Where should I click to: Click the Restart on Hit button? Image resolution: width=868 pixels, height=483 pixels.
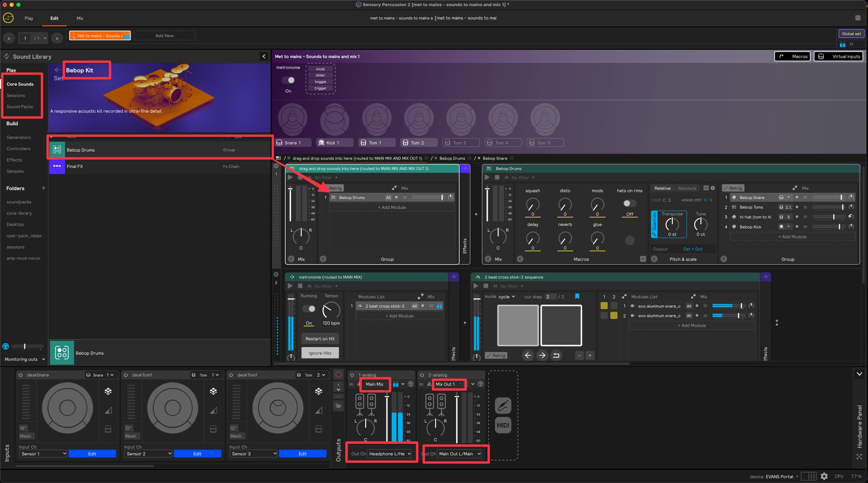pyautogui.click(x=320, y=339)
